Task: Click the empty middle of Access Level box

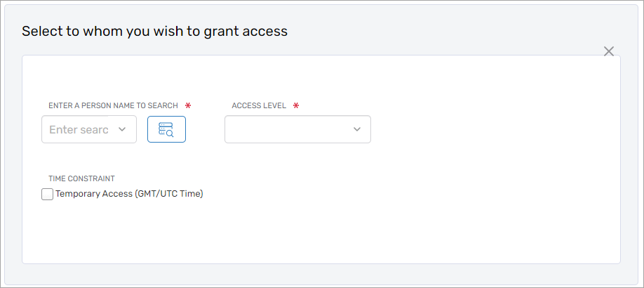Action: point(288,129)
